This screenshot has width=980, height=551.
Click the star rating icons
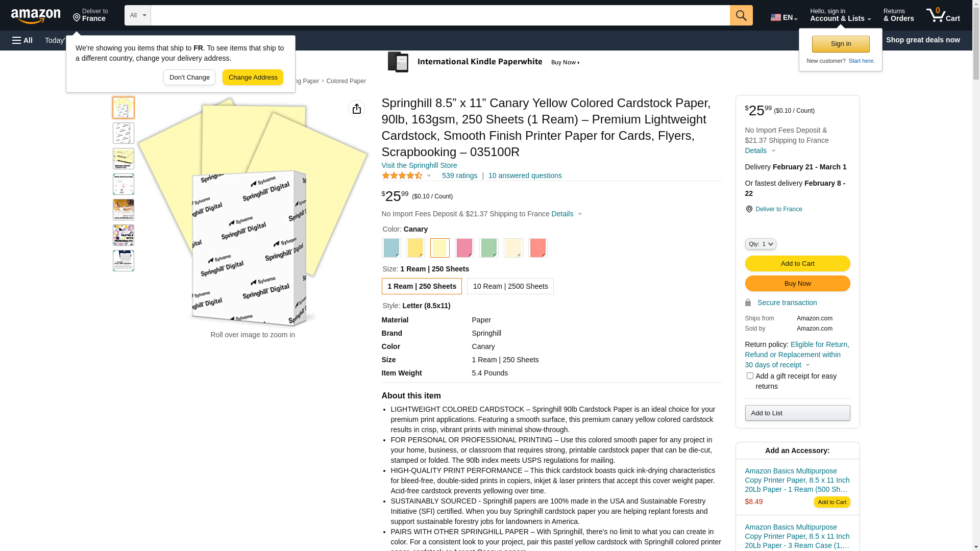tap(402, 176)
